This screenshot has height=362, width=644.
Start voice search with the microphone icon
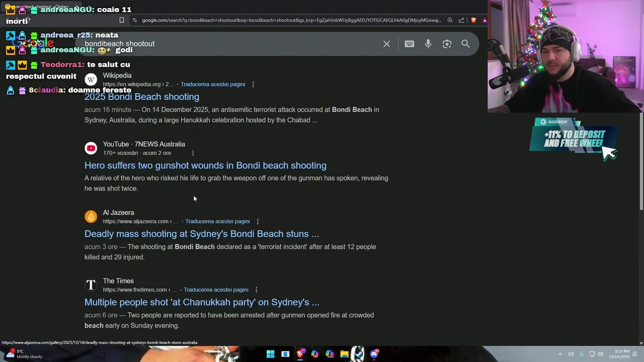(x=428, y=44)
